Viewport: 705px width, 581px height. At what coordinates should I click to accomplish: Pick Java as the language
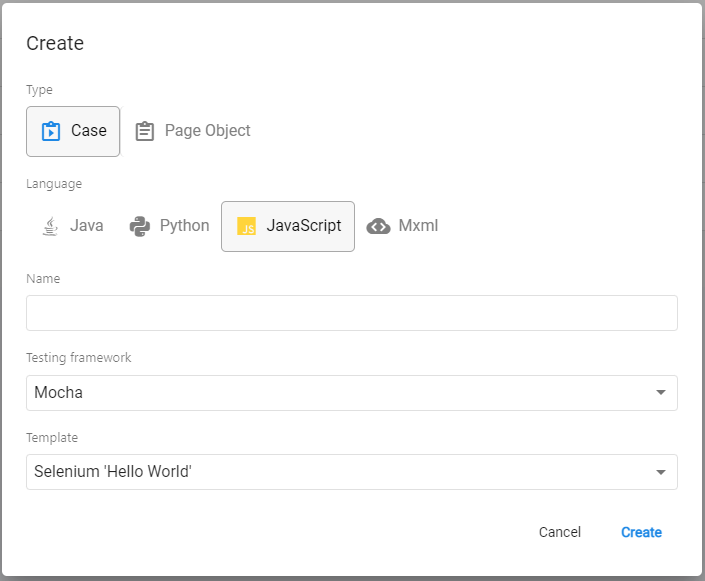tap(73, 226)
